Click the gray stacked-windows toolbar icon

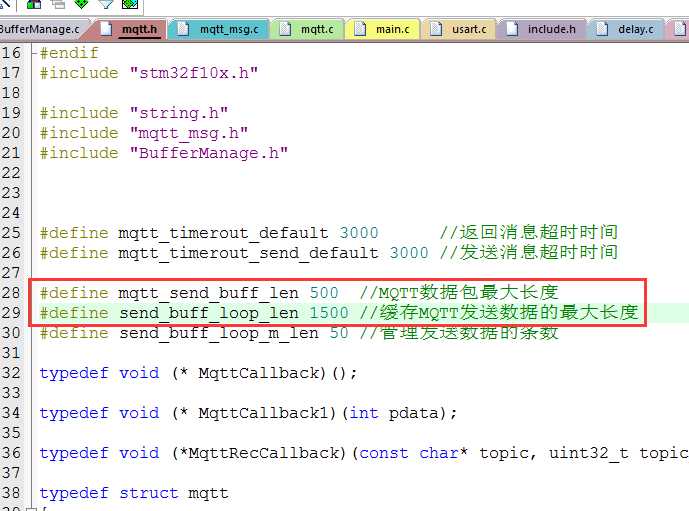click(58, 4)
